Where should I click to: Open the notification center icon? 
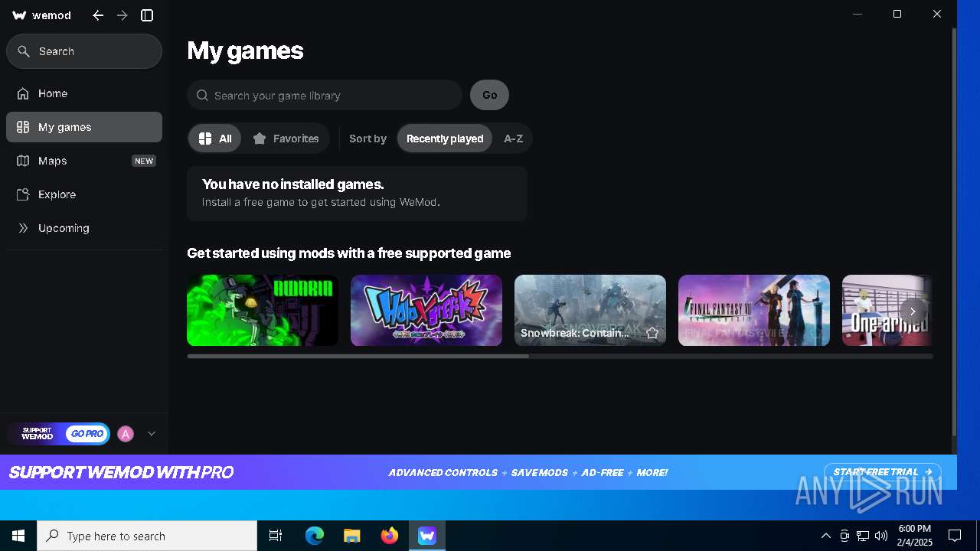point(955,536)
